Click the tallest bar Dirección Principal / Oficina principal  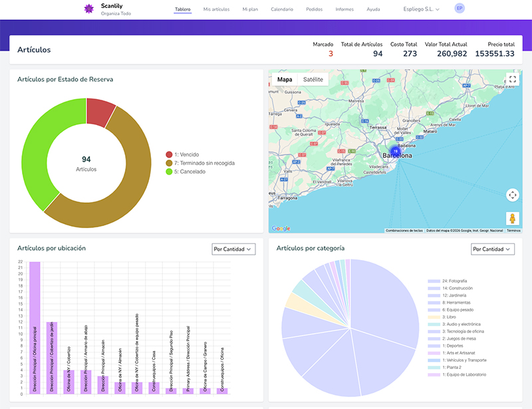[35, 328]
